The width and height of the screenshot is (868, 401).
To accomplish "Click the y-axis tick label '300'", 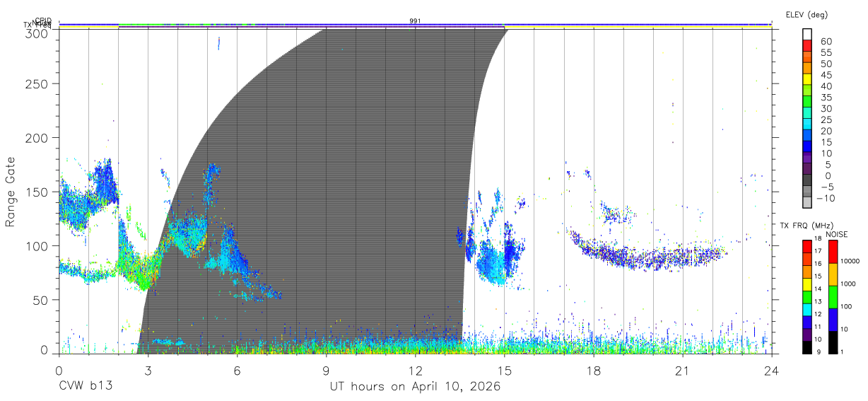I will 37,33.
